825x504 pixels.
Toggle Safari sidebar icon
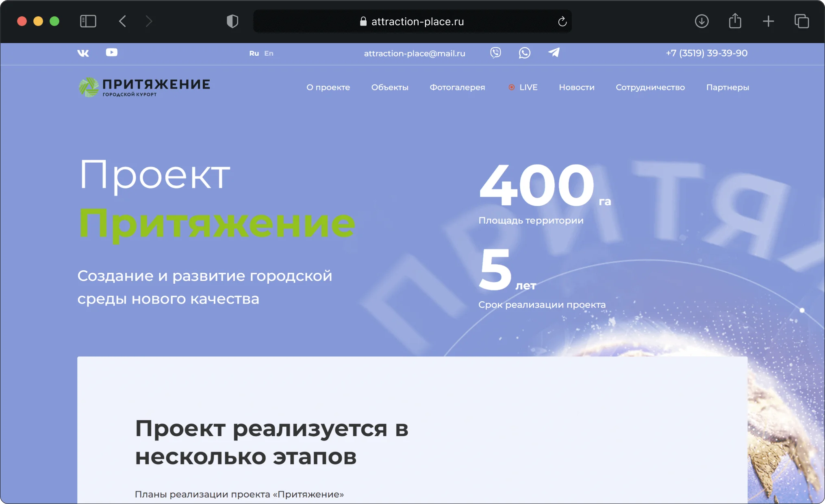coord(88,21)
